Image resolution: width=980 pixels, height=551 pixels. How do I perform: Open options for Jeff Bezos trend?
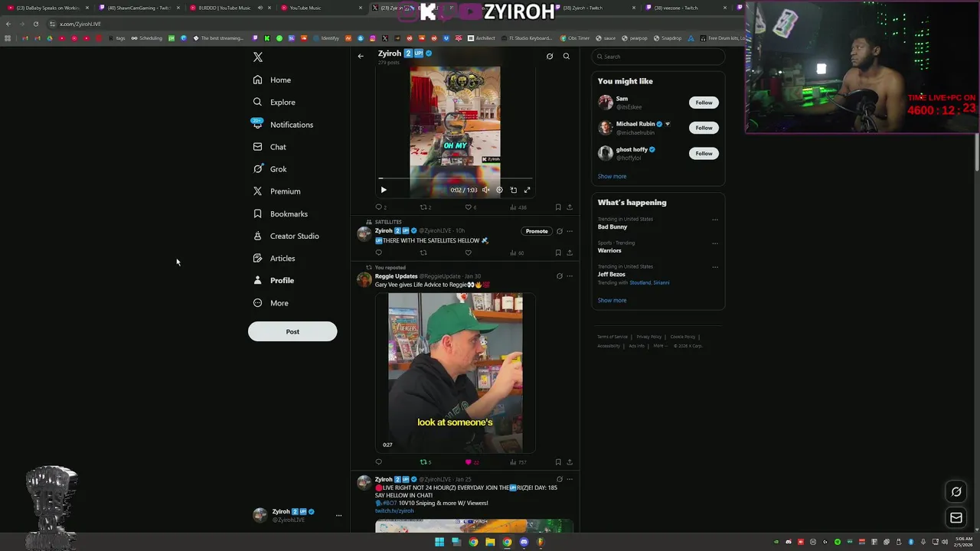point(715,267)
